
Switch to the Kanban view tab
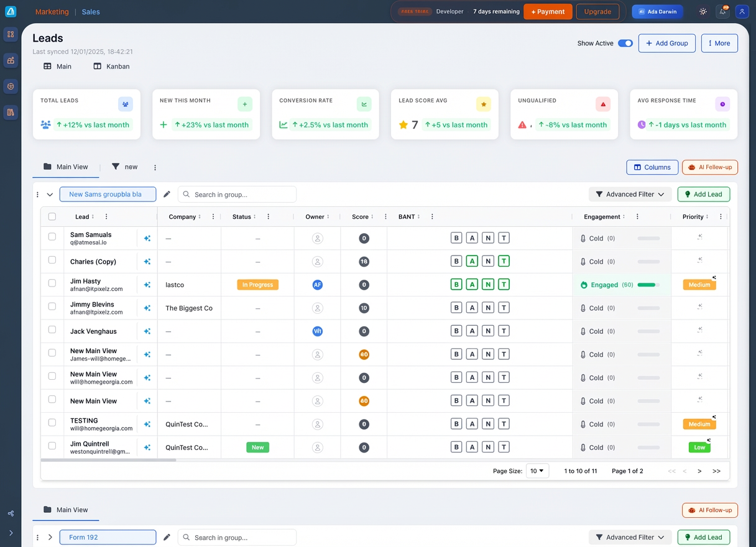(x=112, y=67)
